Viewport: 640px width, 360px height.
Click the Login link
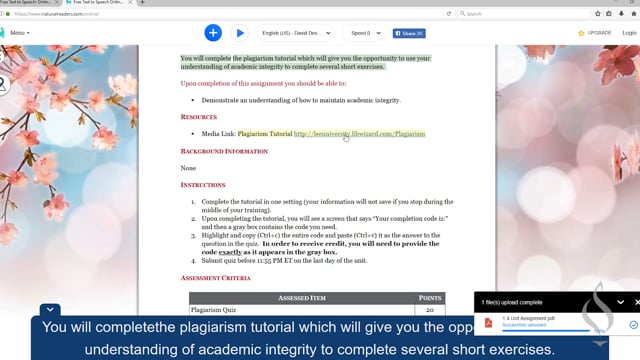click(x=629, y=33)
